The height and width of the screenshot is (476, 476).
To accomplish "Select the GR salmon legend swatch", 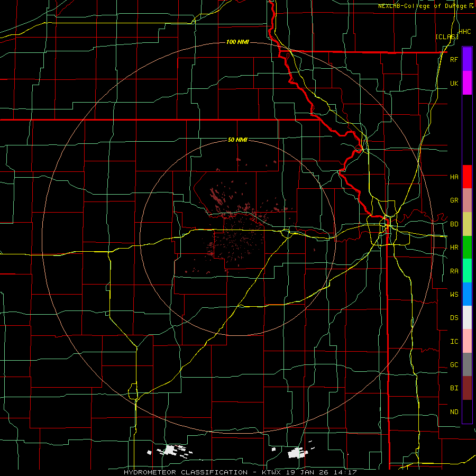I will 467,200.
